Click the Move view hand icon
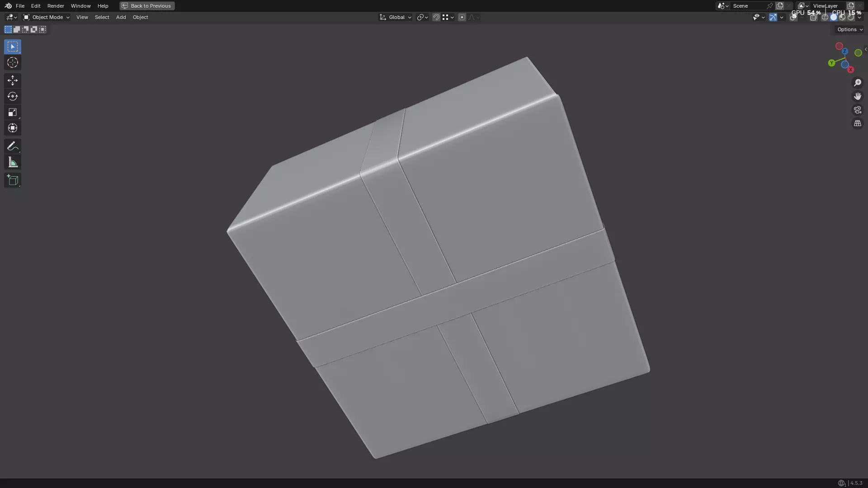Viewport: 868px width, 488px height. click(857, 96)
